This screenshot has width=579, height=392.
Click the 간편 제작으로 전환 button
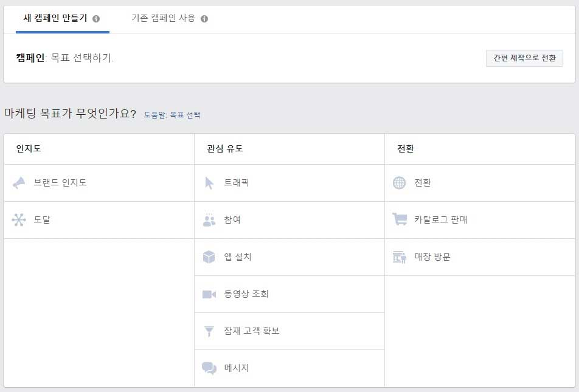(x=524, y=58)
